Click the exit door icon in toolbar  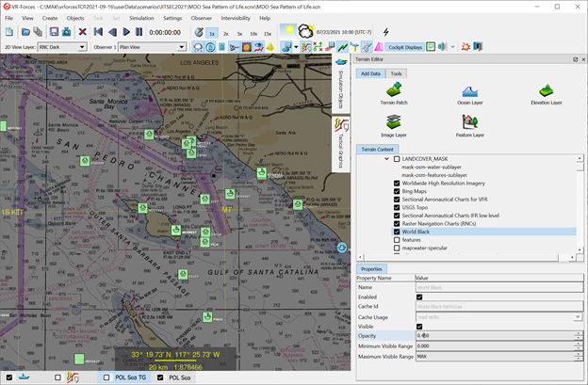point(478,47)
